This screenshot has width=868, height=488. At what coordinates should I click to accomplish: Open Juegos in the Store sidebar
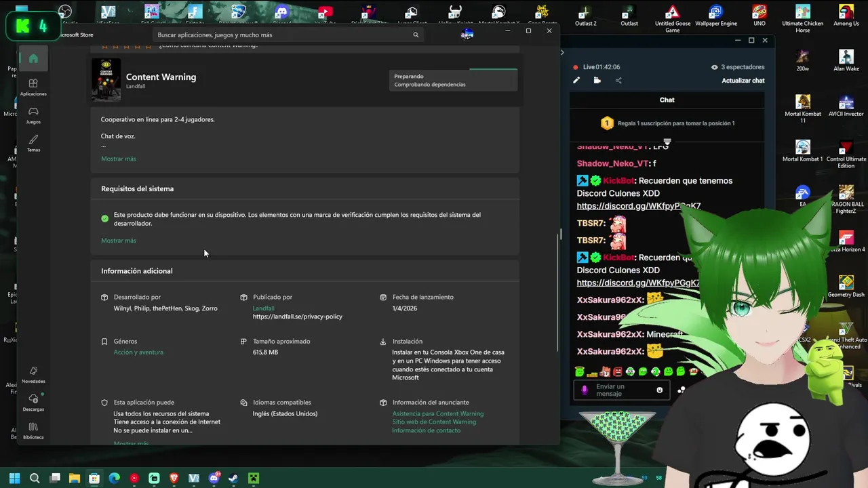(33, 115)
